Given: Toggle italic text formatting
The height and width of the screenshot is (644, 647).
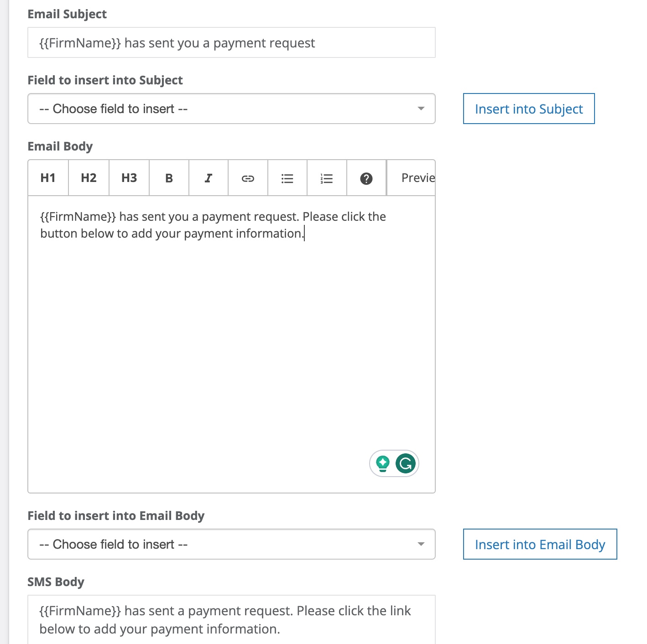Looking at the screenshot, I should point(209,178).
